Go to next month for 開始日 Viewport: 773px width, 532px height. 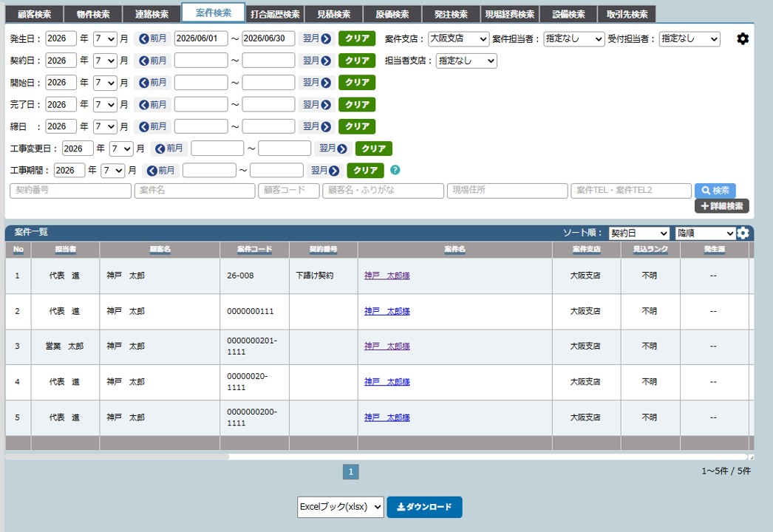pyautogui.click(x=316, y=82)
